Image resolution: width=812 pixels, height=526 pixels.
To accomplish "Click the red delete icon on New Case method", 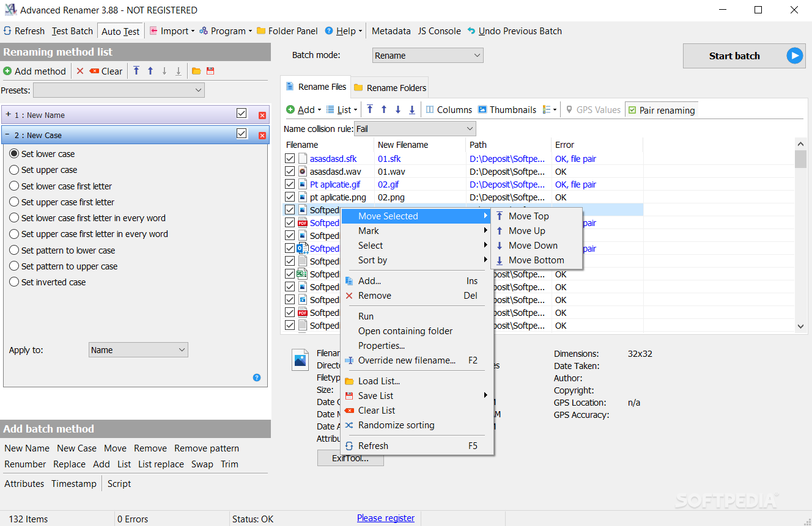I will point(262,135).
